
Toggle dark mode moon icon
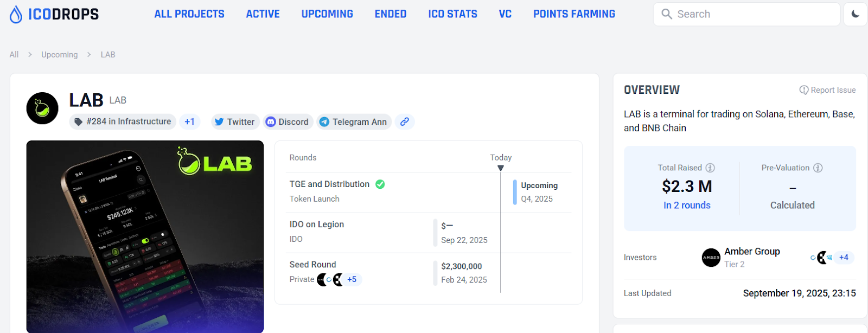[855, 14]
